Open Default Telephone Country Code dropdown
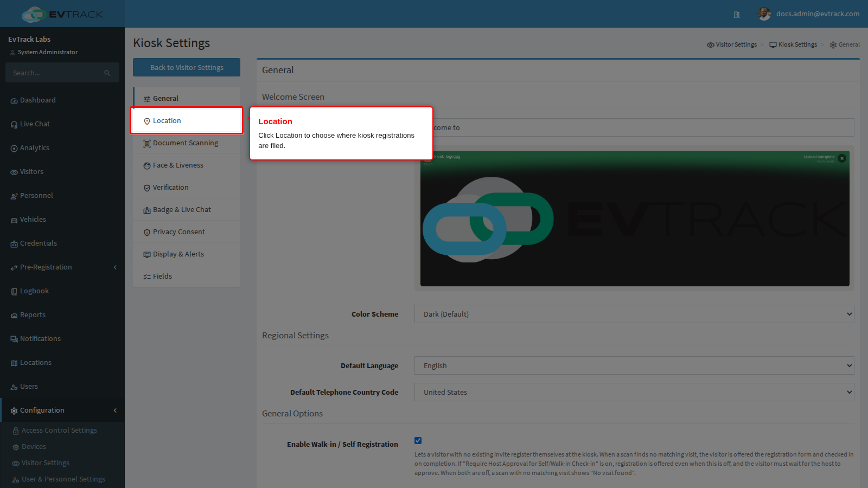This screenshot has width=868, height=488. (x=634, y=392)
